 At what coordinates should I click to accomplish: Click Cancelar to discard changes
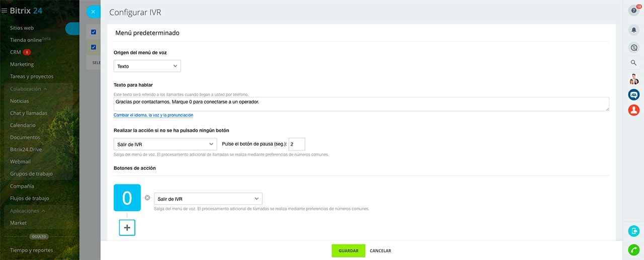tap(380, 250)
